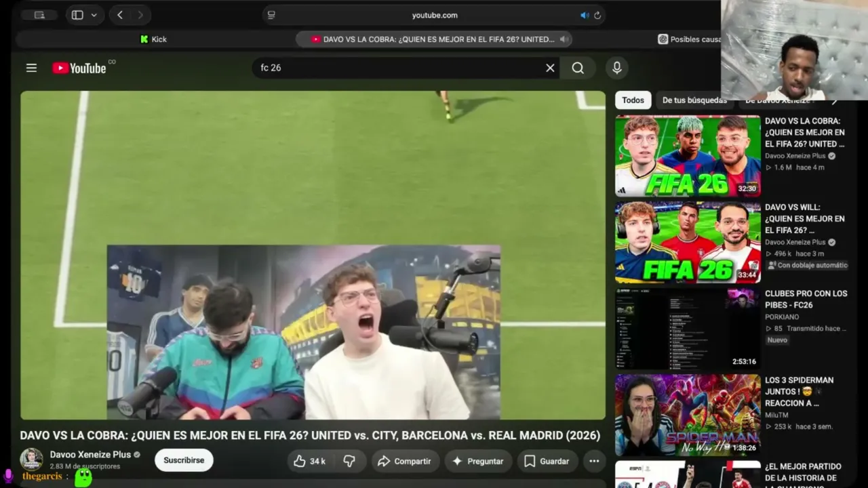Clear the 'fc 26' search text

click(x=550, y=68)
